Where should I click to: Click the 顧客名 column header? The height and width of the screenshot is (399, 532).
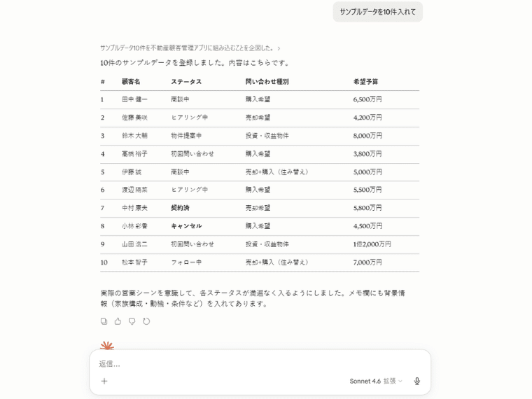[131, 82]
